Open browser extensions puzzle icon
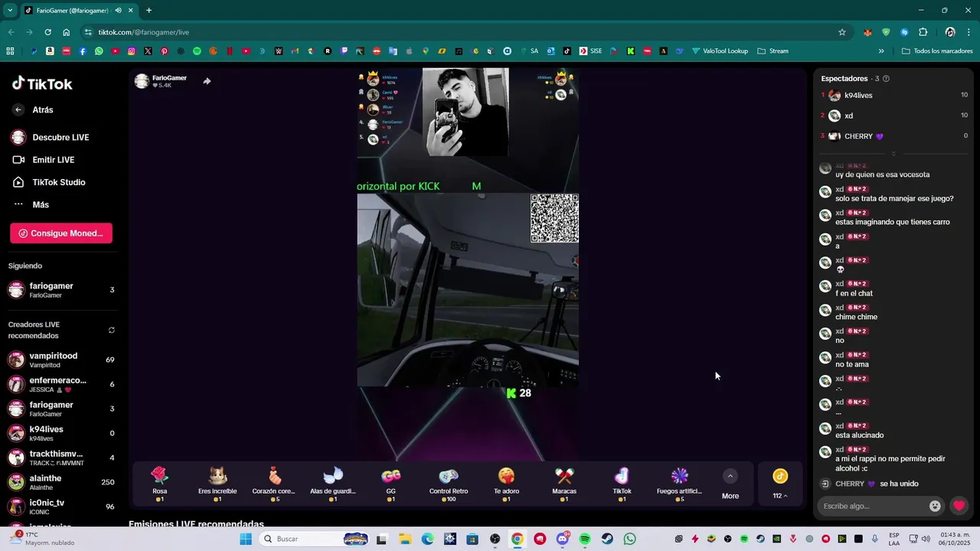 (x=923, y=32)
